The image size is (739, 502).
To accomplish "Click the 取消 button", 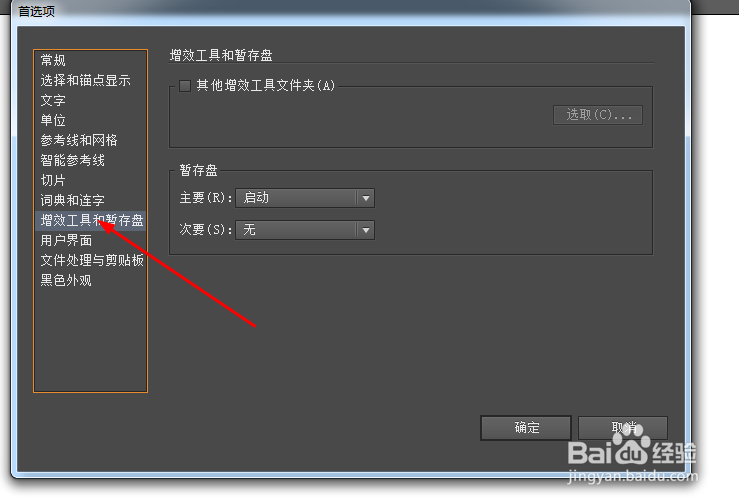I will pyautogui.click(x=623, y=428).
